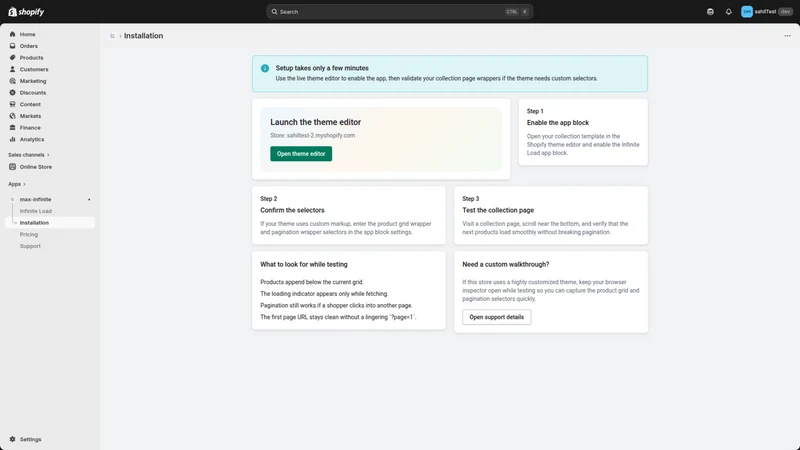Open the three-dot page menu
The height and width of the screenshot is (450, 800).
click(787, 36)
